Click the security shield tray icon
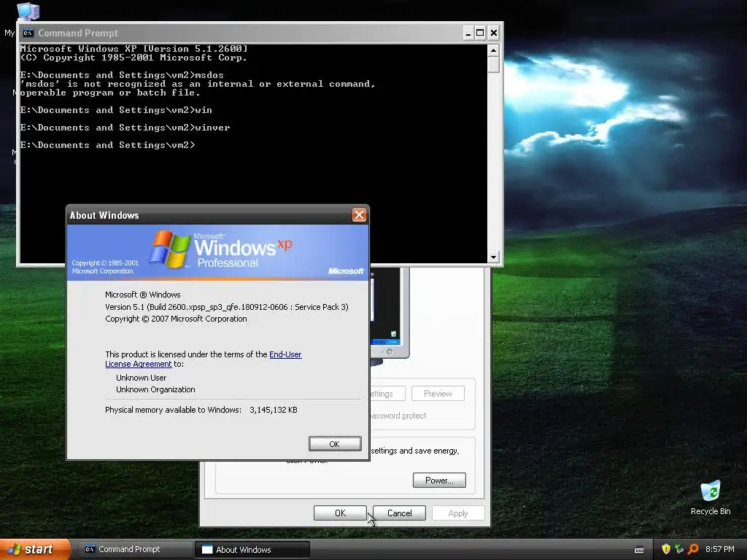This screenshot has width=747, height=560. [x=666, y=549]
